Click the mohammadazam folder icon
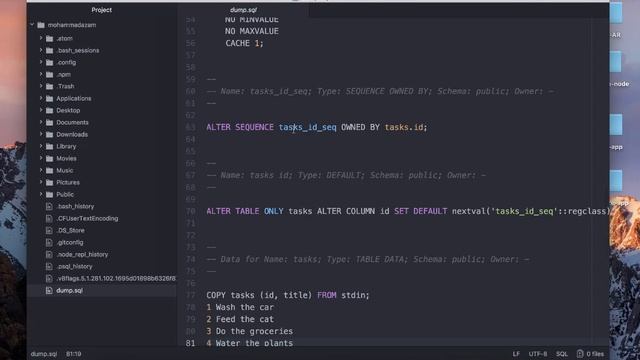Image resolution: width=640 pixels, height=360 pixels. coord(41,25)
